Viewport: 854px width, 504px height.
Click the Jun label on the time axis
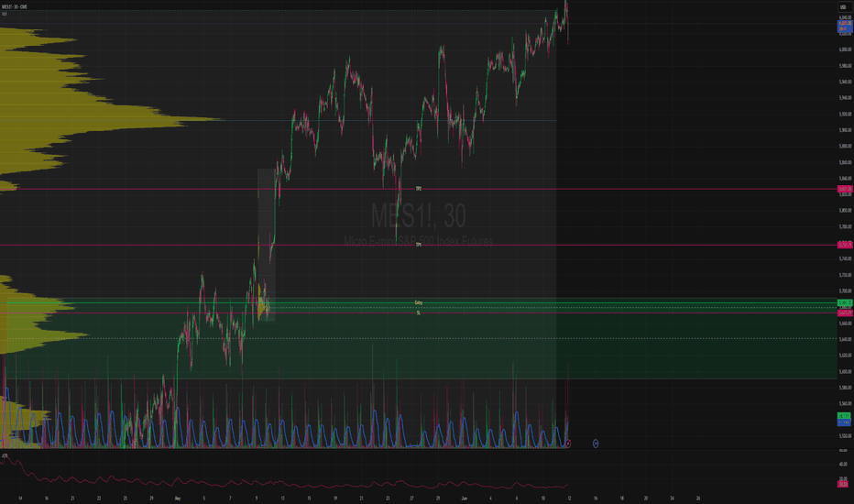(x=464, y=498)
